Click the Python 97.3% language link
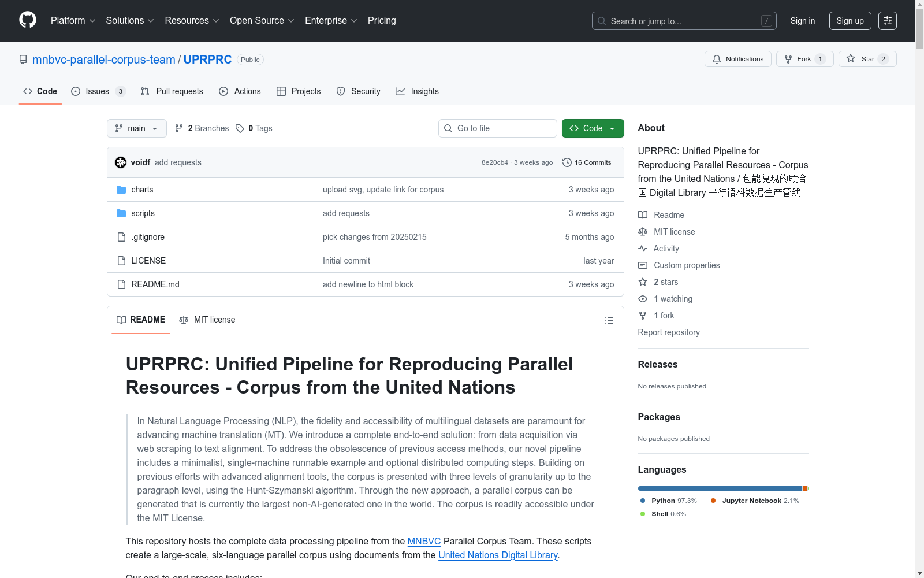The height and width of the screenshot is (578, 924). coord(669,501)
